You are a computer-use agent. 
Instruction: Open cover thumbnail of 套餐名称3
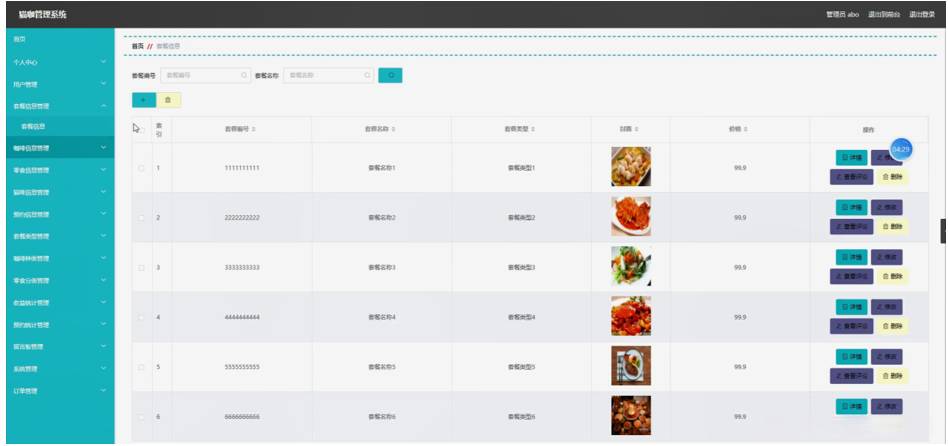pos(631,266)
